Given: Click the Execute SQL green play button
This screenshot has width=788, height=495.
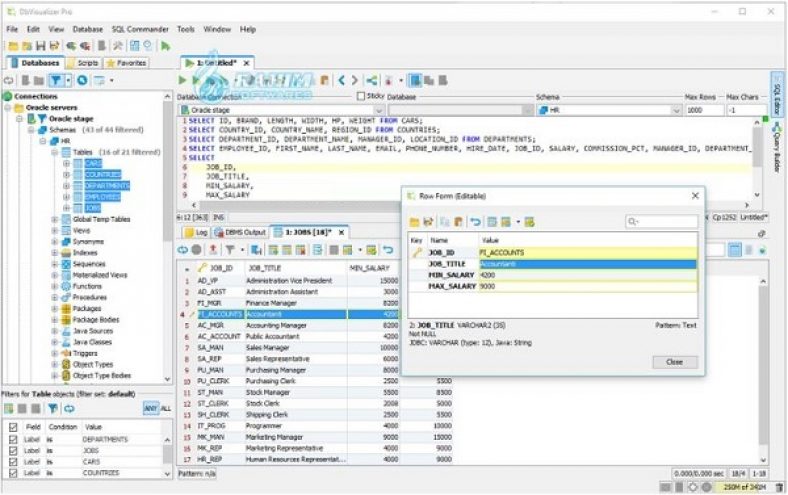Looking at the screenshot, I should click(183, 79).
